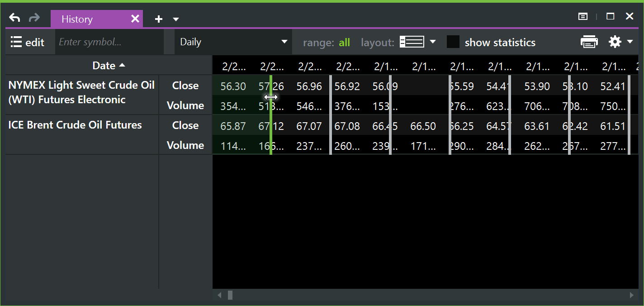Toggle the Date sort arrow
This screenshot has width=644, height=306.
(122, 66)
